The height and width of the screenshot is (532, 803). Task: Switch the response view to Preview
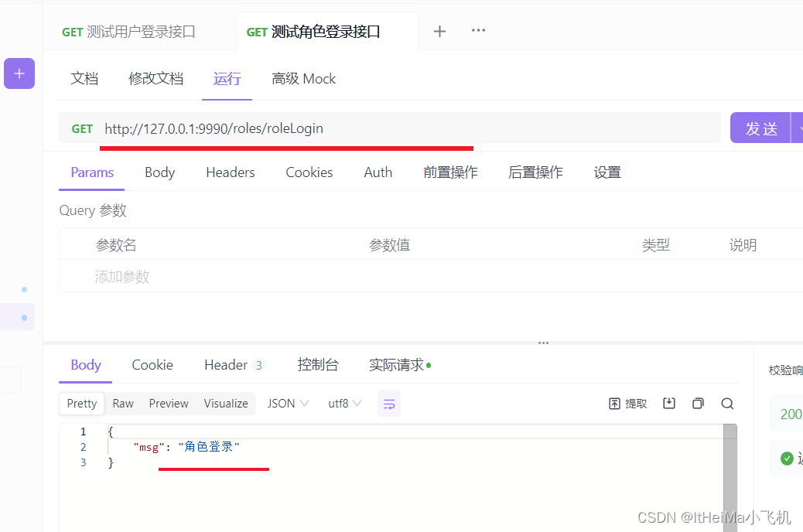(x=169, y=403)
